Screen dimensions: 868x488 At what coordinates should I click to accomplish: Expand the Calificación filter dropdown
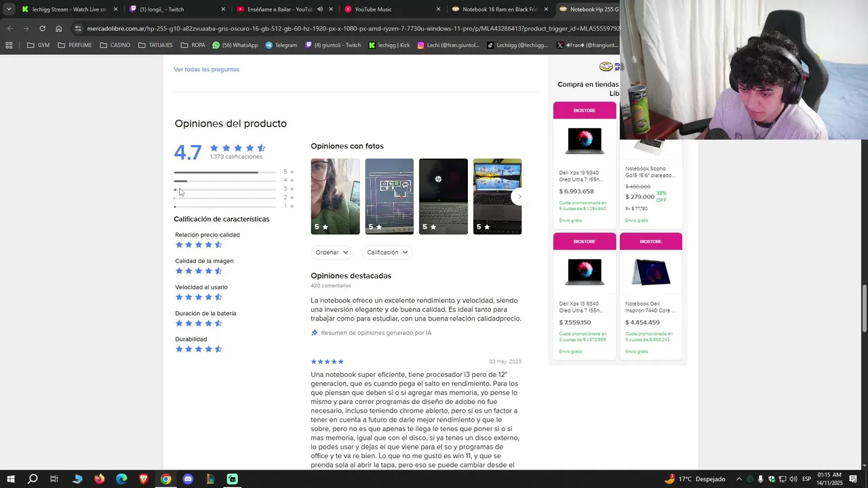387,252
